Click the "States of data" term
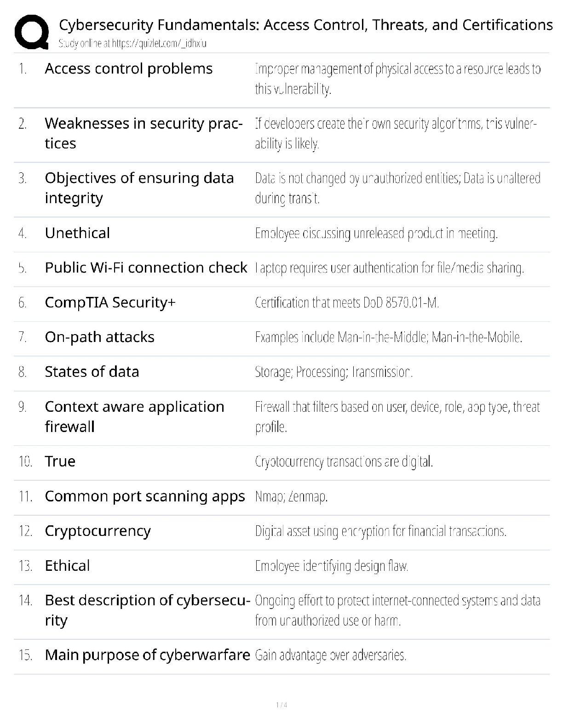 [92, 372]
